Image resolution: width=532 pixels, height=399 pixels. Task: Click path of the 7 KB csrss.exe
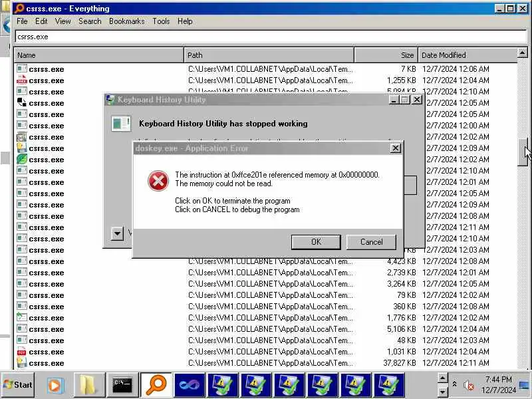click(271, 69)
